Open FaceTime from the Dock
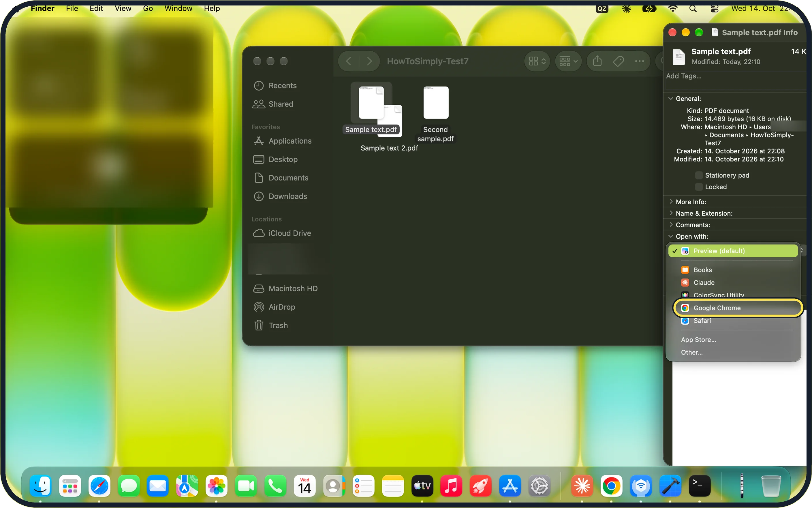This screenshot has width=812, height=508. click(246, 486)
